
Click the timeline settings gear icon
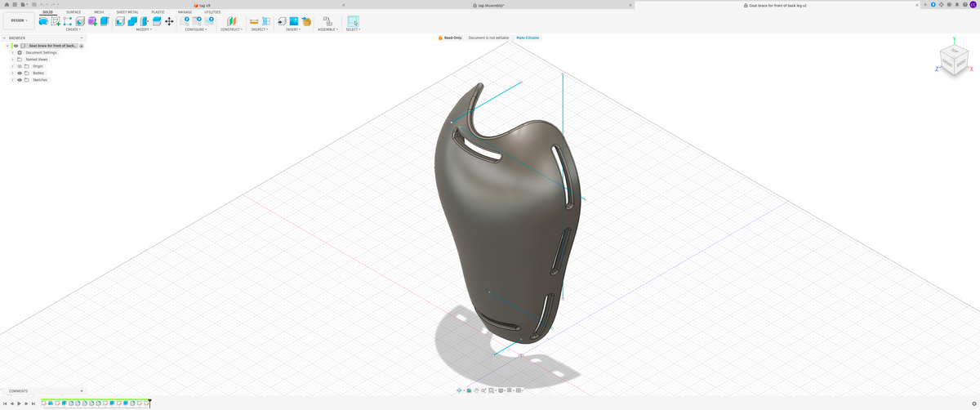click(974, 403)
